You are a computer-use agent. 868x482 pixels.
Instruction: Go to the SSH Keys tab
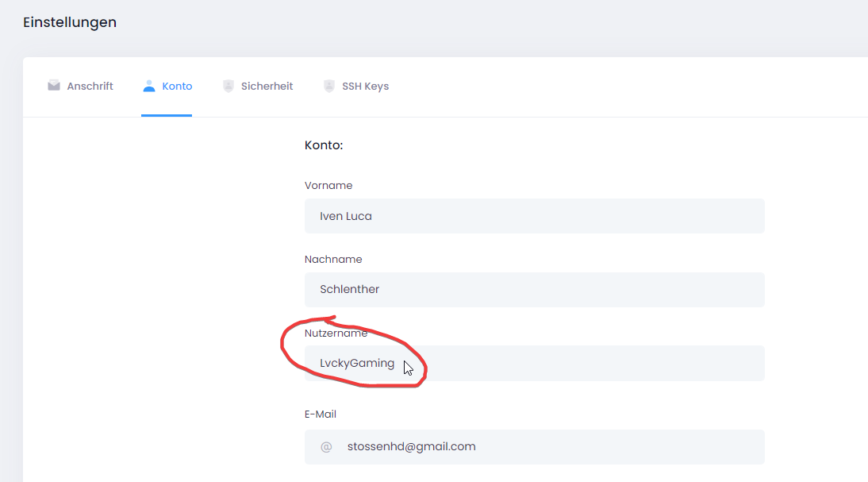click(365, 86)
